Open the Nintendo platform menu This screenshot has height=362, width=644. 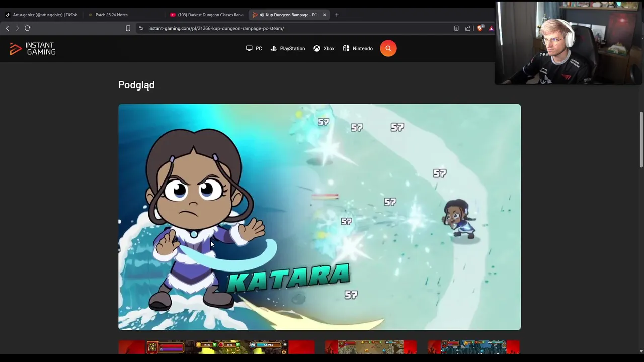coord(358,49)
